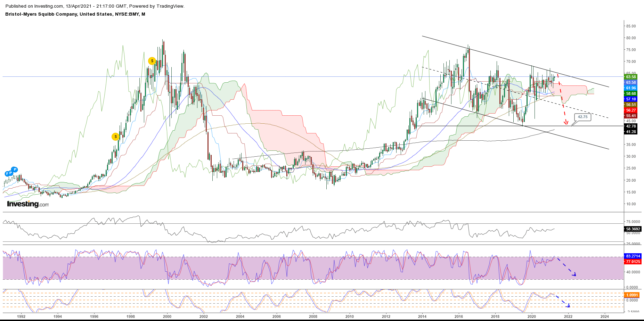The image size is (644, 321).
Task: Select the 2012 year on time axis
Action: tap(386, 316)
